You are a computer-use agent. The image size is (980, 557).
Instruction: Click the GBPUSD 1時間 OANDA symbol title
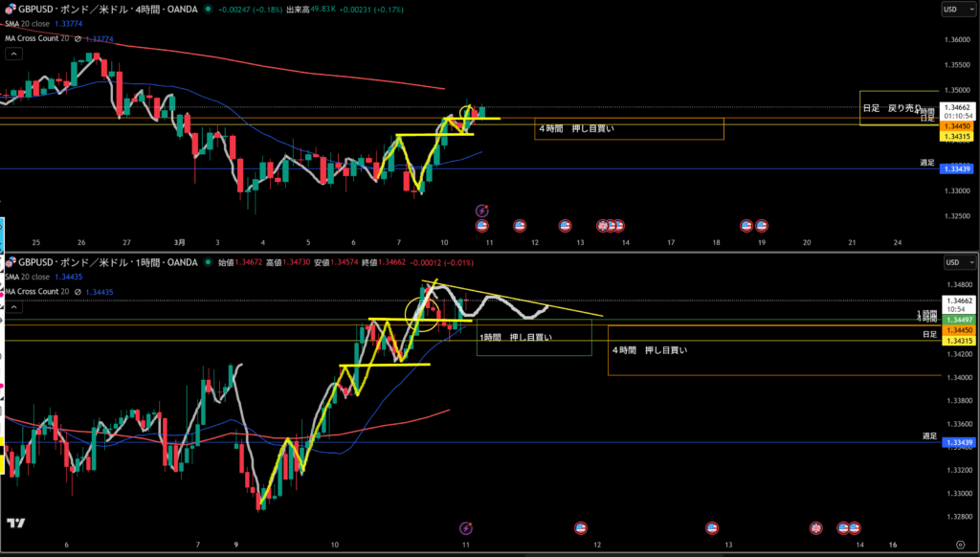click(105, 261)
